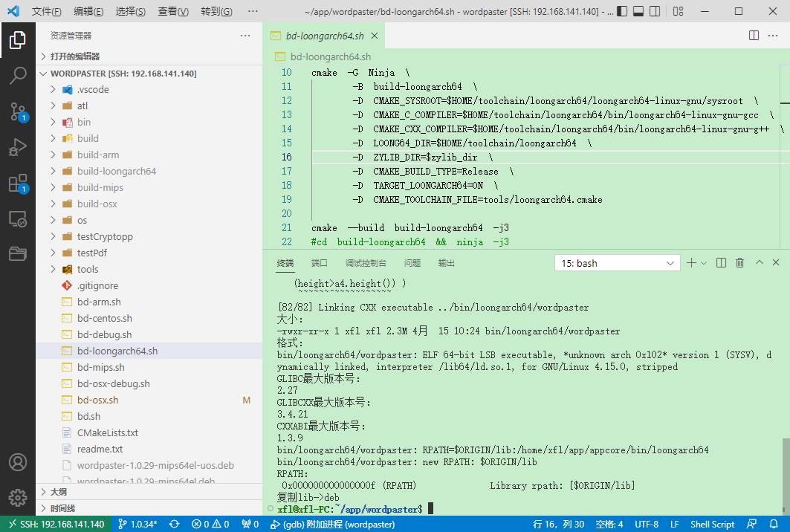790x532 pixels.
Task: Open Source Control view in activity bar
Action: 18,111
